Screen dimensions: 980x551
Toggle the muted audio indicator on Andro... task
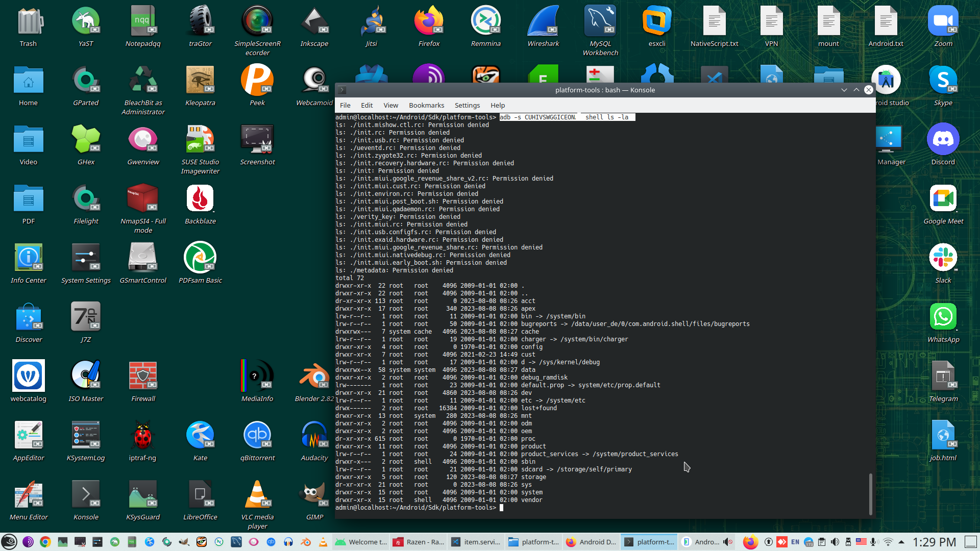[728, 542]
